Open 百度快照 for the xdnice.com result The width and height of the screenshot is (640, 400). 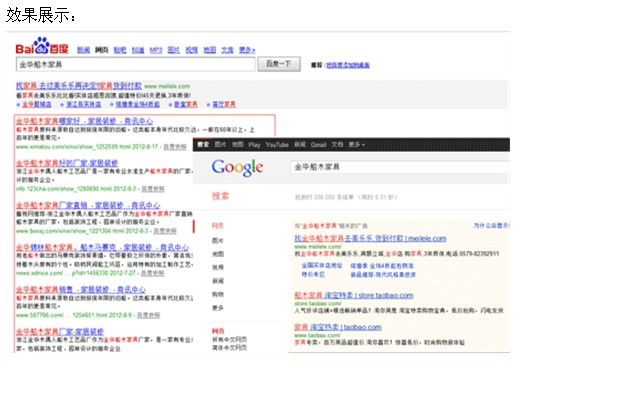pos(152,273)
